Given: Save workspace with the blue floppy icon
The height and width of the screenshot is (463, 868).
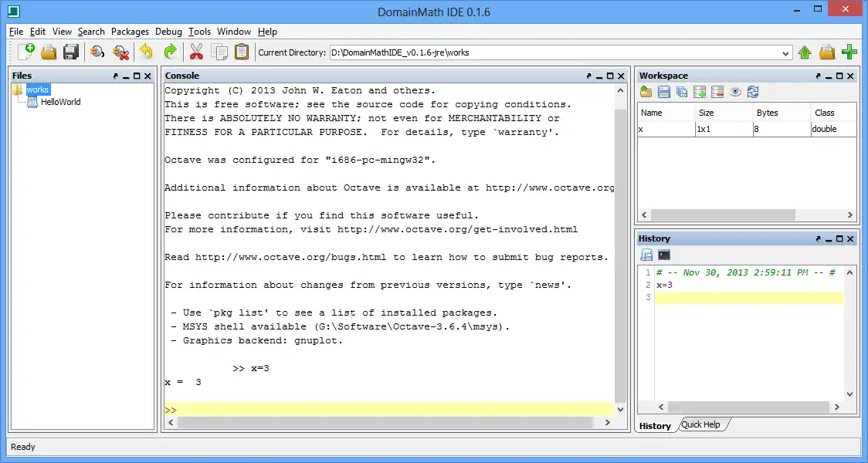Looking at the screenshot, I should 663,93.
